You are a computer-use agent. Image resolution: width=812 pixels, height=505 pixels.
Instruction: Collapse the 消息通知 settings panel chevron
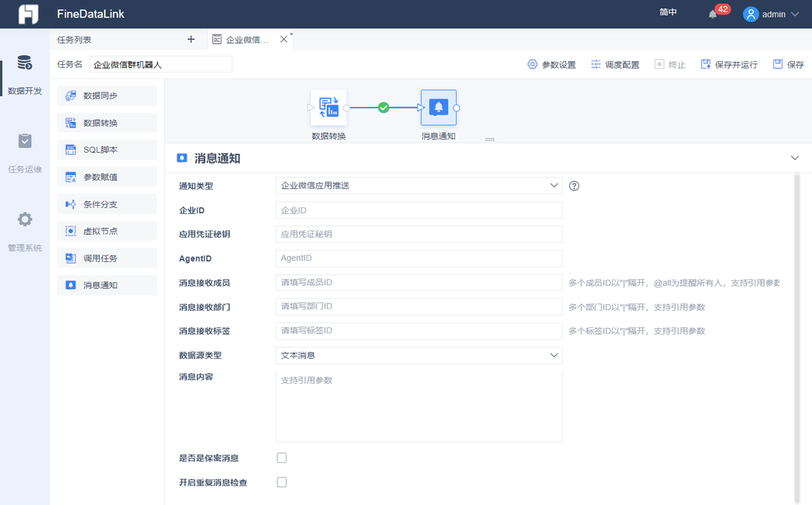pyautogui.click(x=795, y=159)
